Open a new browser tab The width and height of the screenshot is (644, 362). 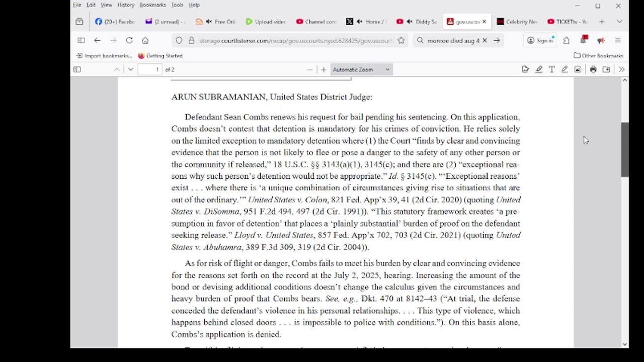click(x=601, y=22)
